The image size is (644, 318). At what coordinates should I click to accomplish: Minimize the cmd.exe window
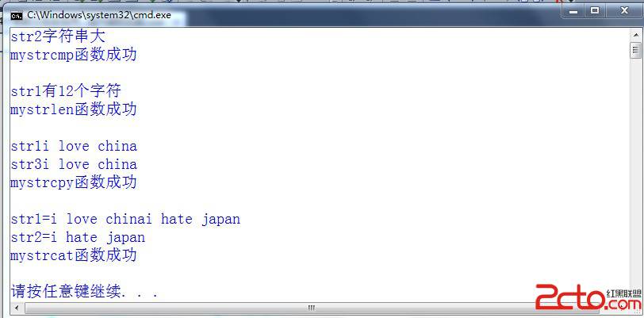tap(573, 12)
